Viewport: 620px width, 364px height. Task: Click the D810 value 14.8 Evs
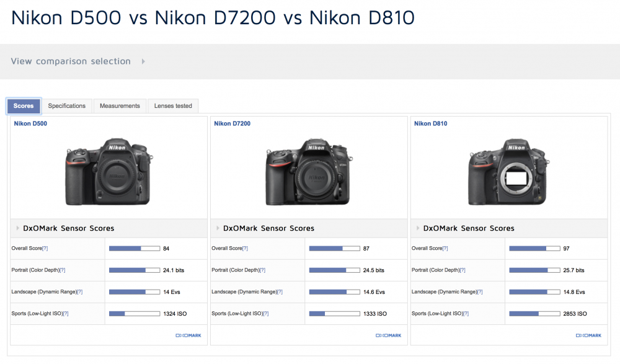coord(574,292)
